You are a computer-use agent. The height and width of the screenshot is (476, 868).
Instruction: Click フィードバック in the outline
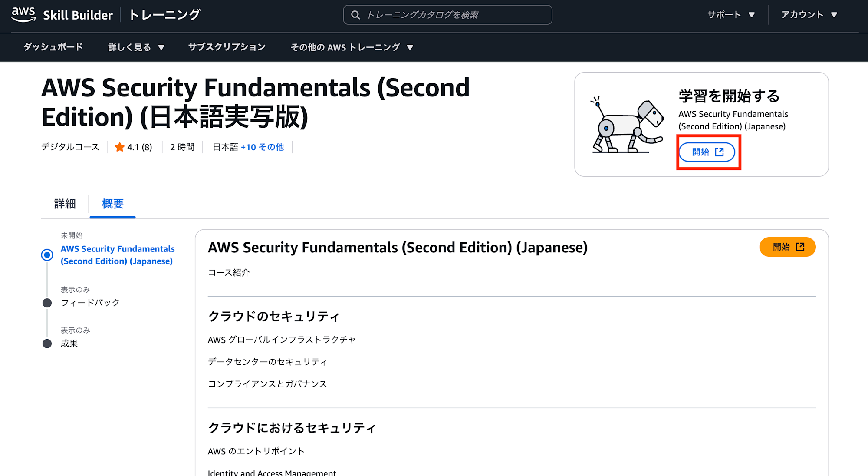(90, 303)
